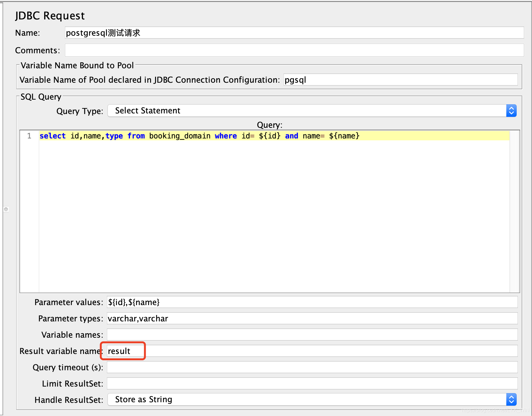Select the highlighted SQL query line
532x416 pixels.
[x=199, y=136]
